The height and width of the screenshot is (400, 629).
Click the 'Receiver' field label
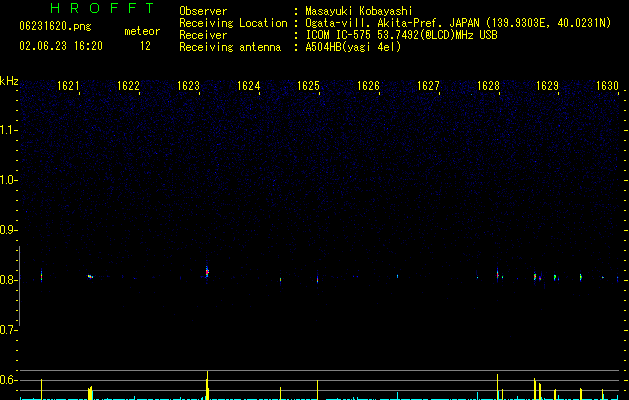pos(203,35)
